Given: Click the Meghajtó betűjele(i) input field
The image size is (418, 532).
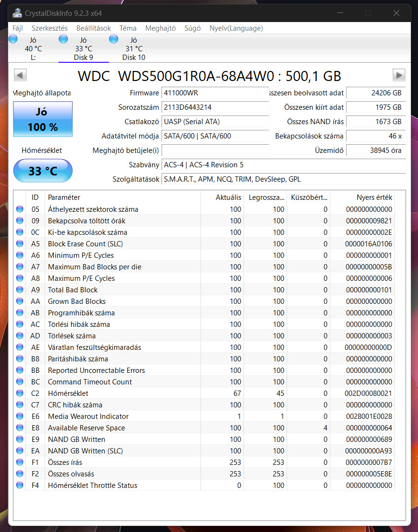Looking at the screenshot, I should 215,150.
